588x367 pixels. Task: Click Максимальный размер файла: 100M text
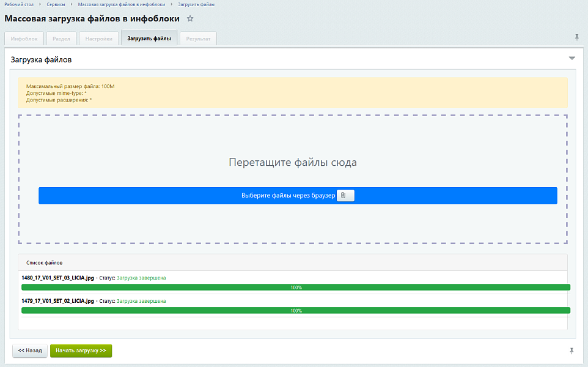pos(70,86)
